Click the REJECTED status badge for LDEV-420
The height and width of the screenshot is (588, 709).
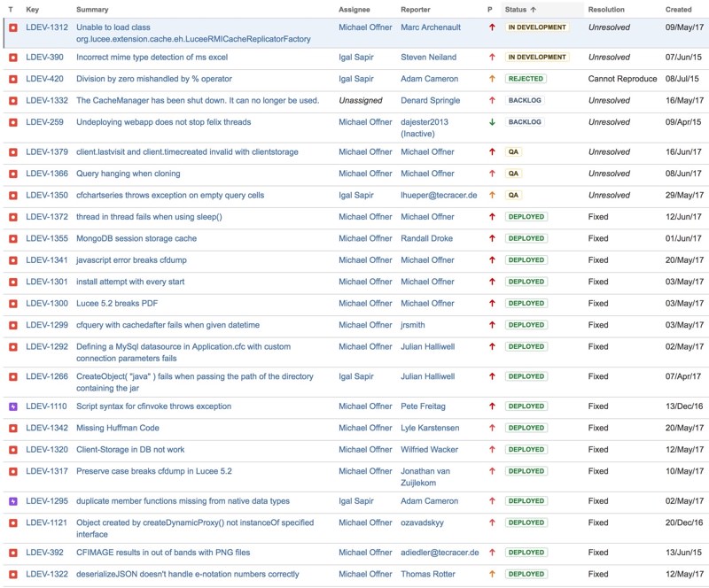click(526, 79)
